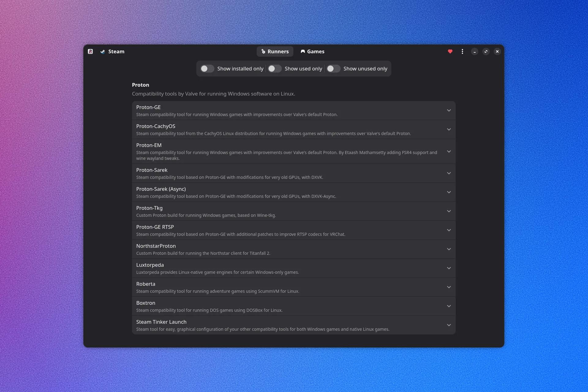Switch to the Games tab

[x=312, y=51]
